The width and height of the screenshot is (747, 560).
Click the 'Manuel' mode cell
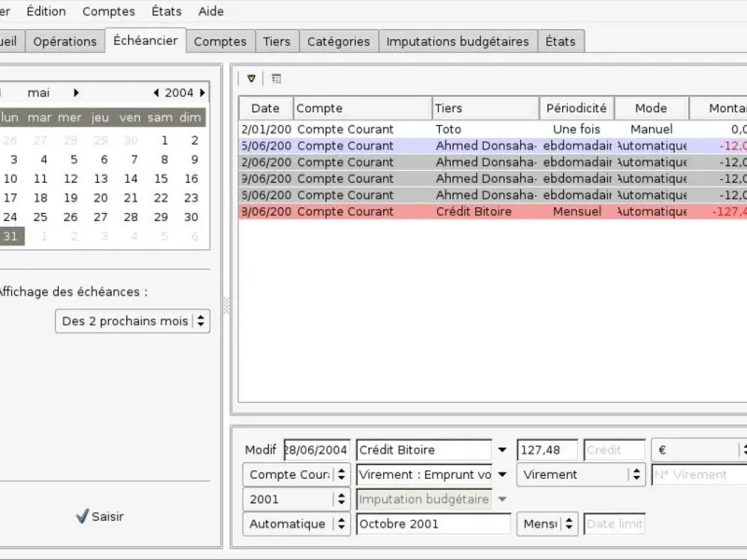click(652, 129)
